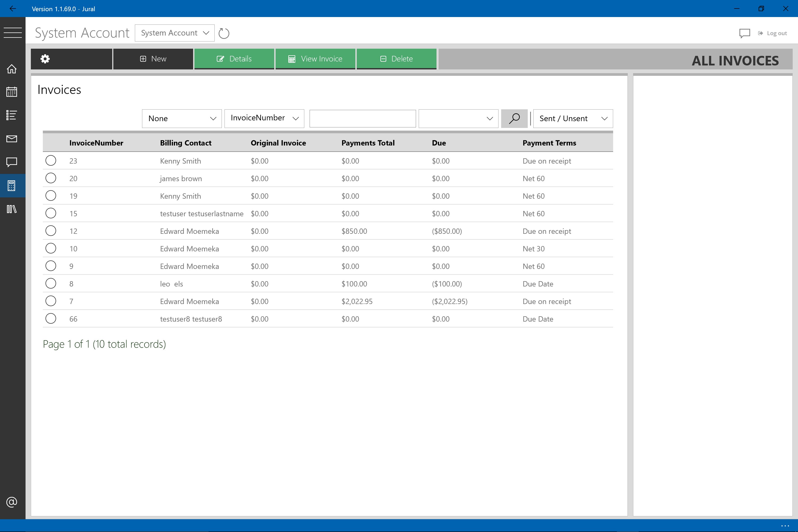Click the refresh icon next to System Account
Viewport: 798px width, 532px height.
[x=224, y=33]
